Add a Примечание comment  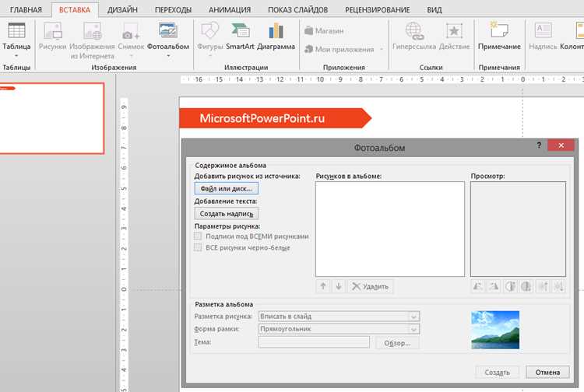click(x=499, y=36)
